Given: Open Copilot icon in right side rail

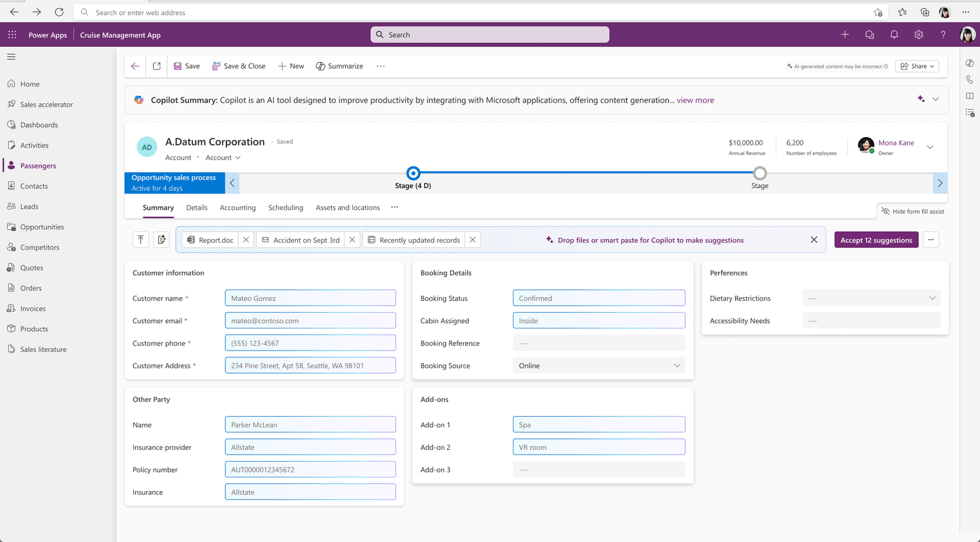Looking at the screenshot, I should coord(970,63).
